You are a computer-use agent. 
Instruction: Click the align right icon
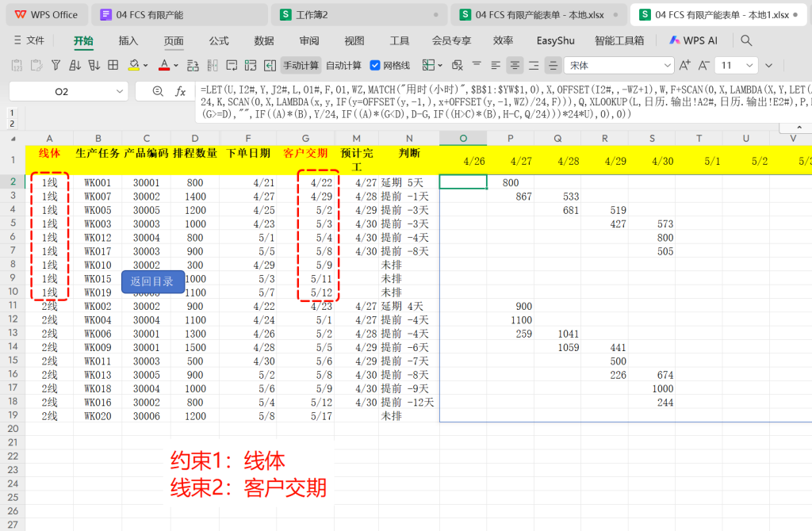click(x=534, y=65)
